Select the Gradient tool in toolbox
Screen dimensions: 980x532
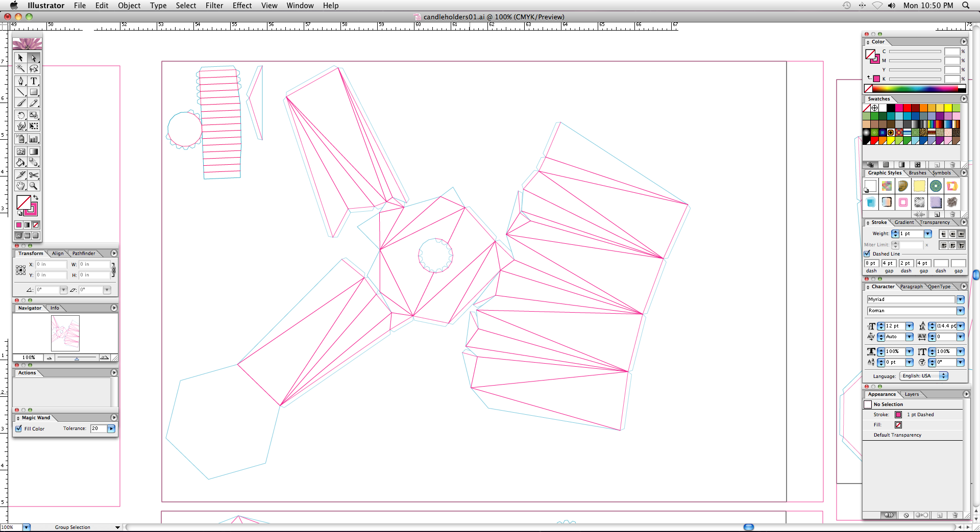pos(34,151)
